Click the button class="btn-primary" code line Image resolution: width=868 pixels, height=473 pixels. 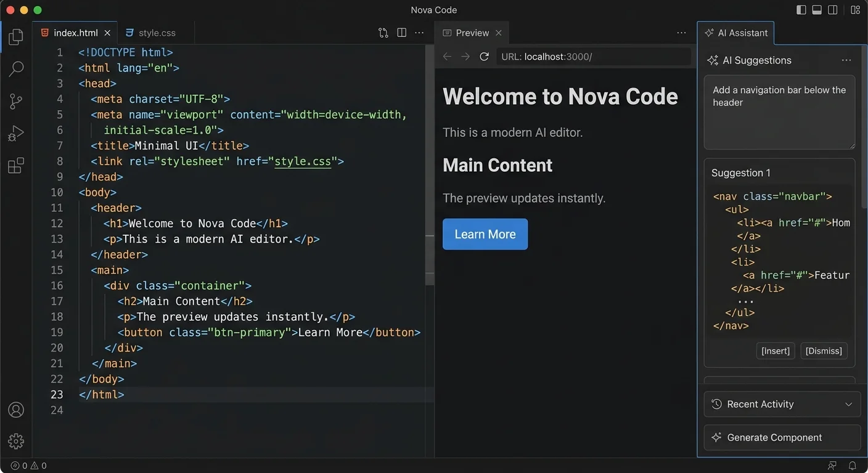[268, 333]
